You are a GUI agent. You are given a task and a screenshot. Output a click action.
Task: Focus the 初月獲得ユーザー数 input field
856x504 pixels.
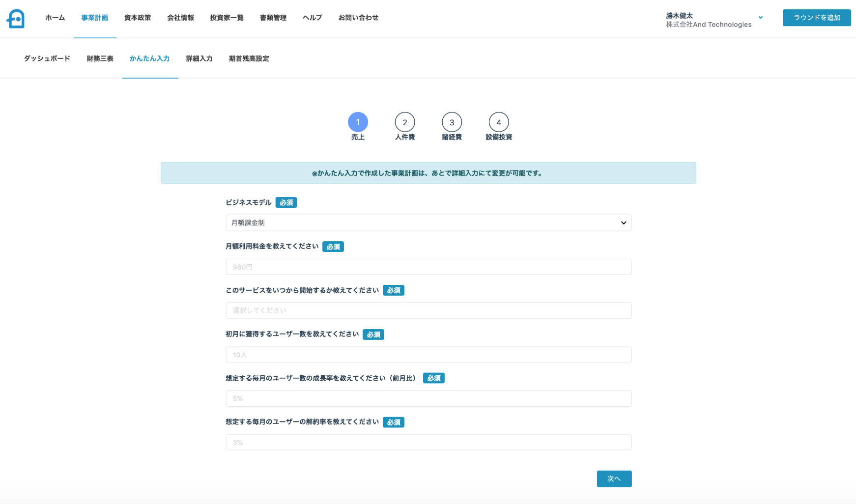tap(428, 355)
